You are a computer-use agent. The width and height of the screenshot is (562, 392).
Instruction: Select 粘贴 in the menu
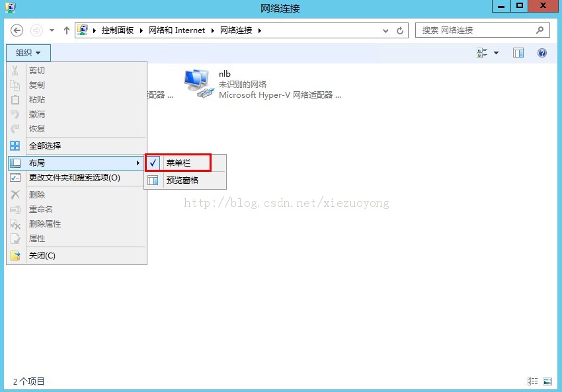click(77, 100)
